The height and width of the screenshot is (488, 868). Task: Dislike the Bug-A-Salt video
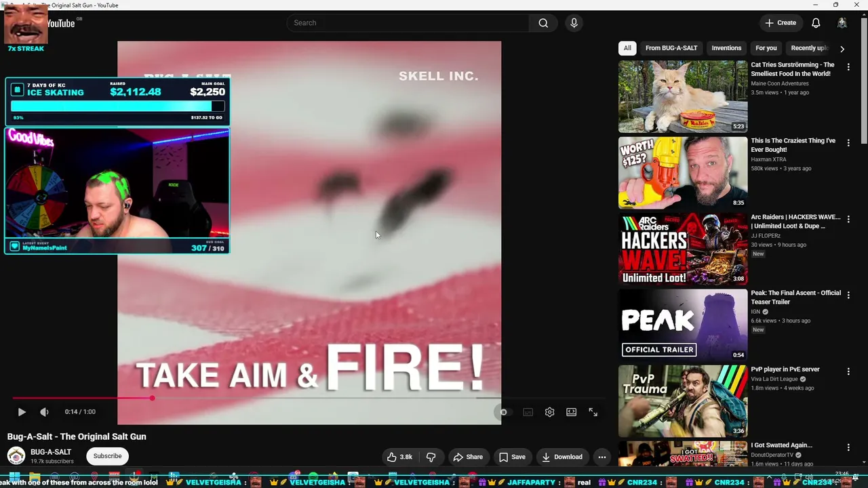[x=431, y=457]
